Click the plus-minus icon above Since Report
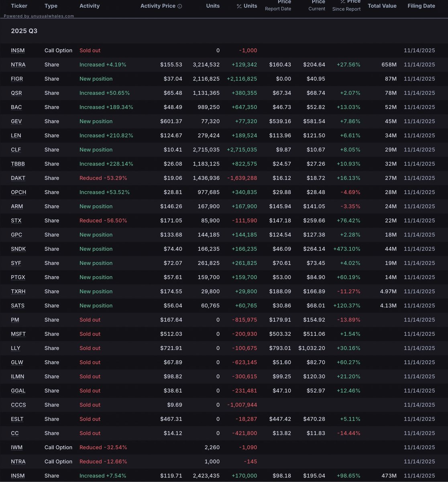Viewport: 448px width, 482px height. [x=342, y=2]
